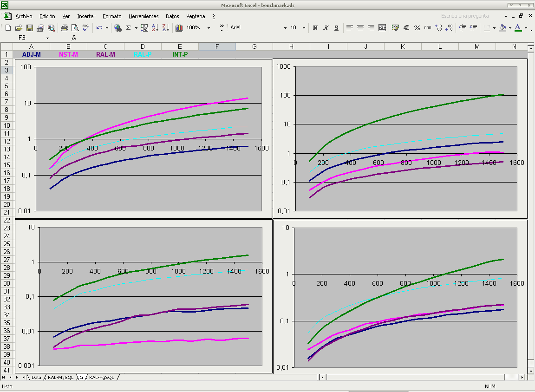Open print preview icon
Viewport: 535px width, 392px height.
[75, 27]
